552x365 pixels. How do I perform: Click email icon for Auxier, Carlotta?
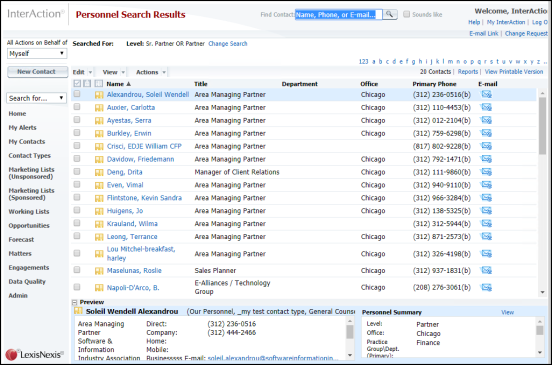point(487,107)
